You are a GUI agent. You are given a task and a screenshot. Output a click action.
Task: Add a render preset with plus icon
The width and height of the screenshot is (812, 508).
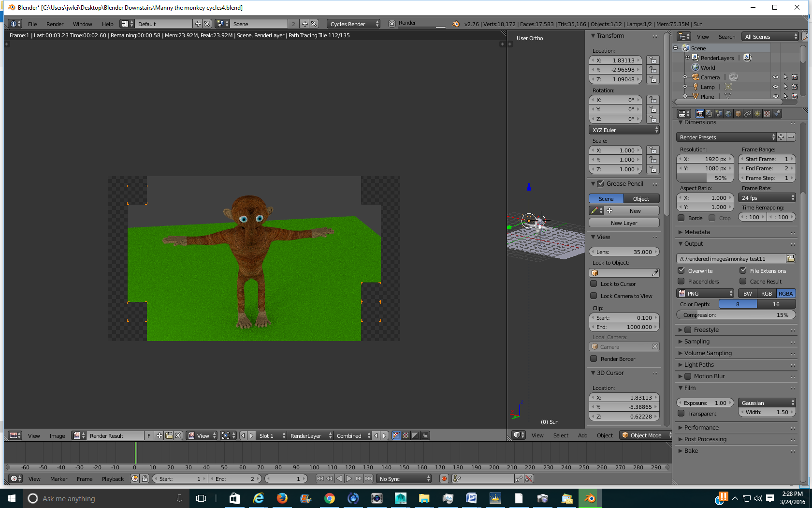[x=781, y=137]
